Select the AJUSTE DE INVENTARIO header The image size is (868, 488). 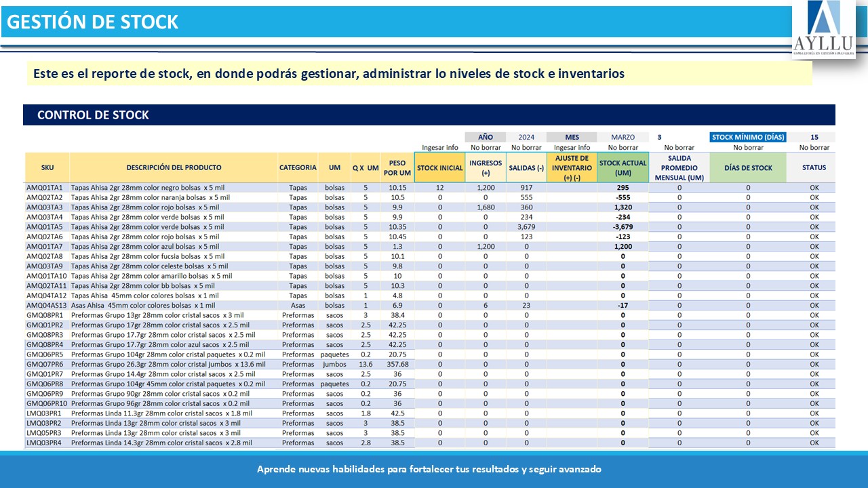(572, 168)
